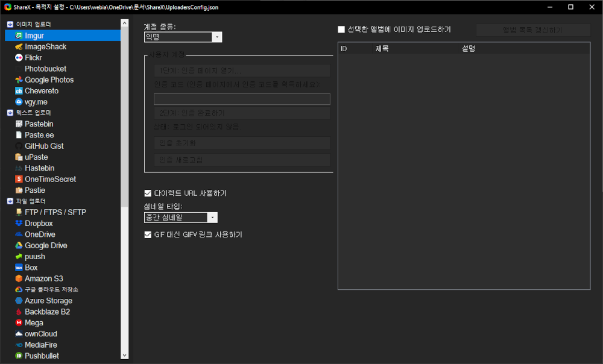Pick the vgy.me cloud icon
Viewport: 603px width, 364px height.
tap(19, 102)
